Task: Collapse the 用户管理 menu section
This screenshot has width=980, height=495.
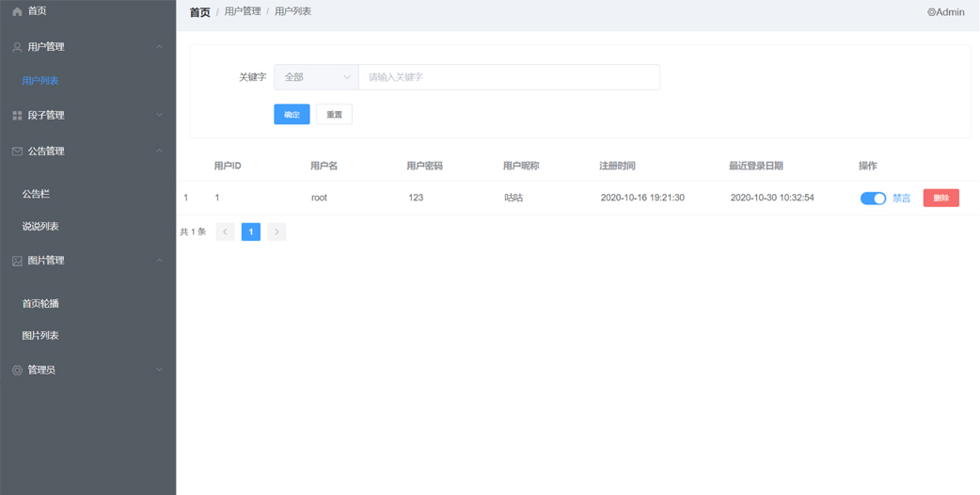Action: tap(159, 47)
